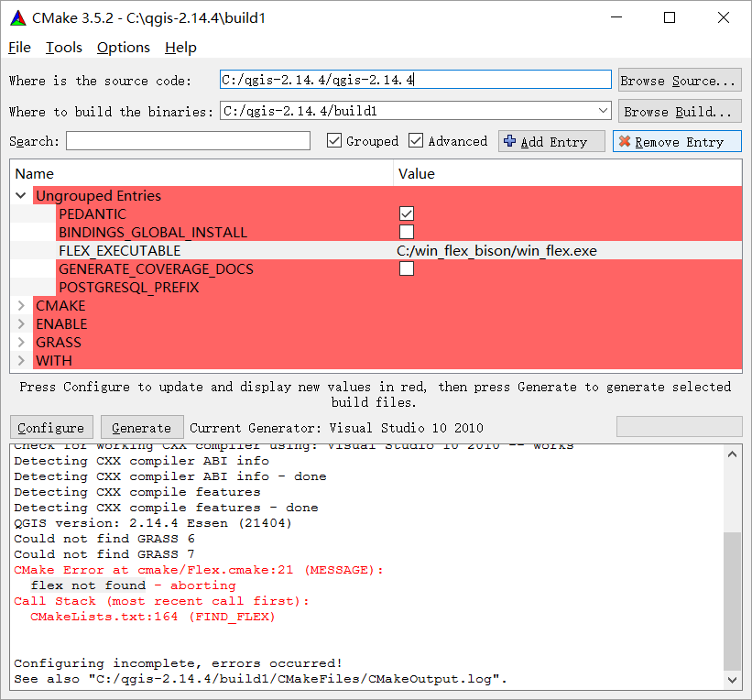This screenshot has width=752, height=700.
Task: Click the progress bar beside the generator
Action: pyautogui.click(x=679, y=427)
